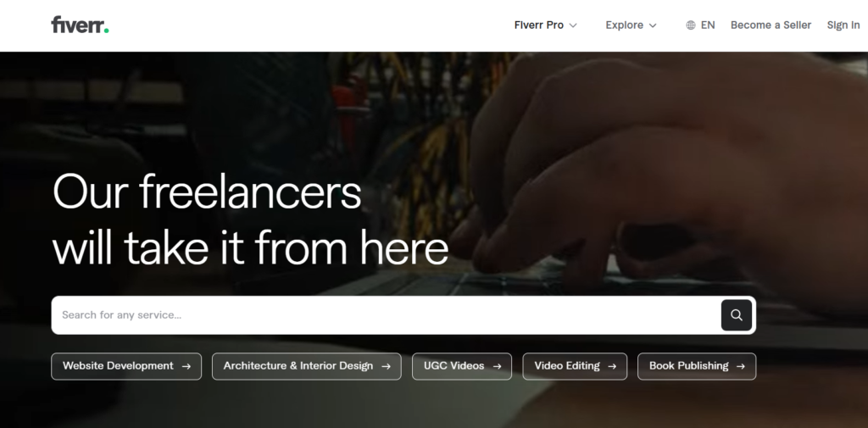868x428 pixels.
Task: Choose the Video Editing category button
Action: [575, 366]
